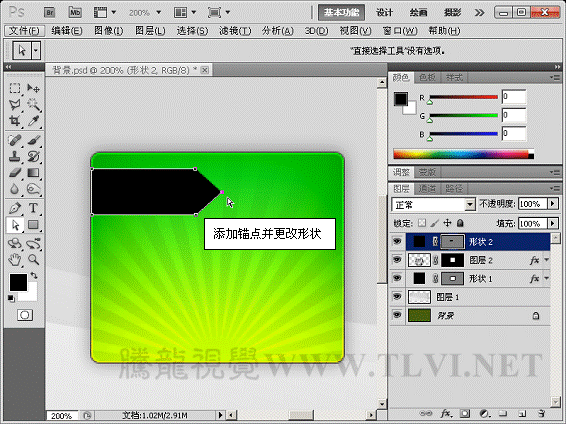566x424 pixels.
Task: Click the foreground color swatch in toolbox
Action: (x=18, y=282)
